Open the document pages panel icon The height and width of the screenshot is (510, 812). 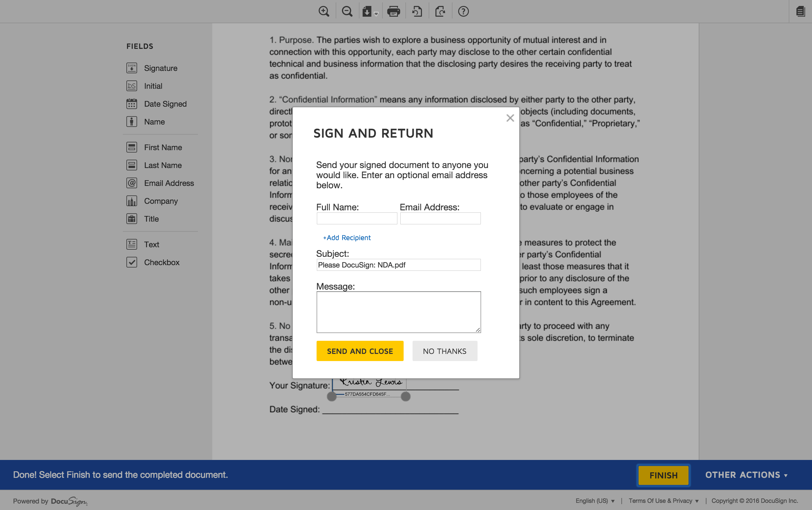pyautogui.click(x=800, y=11)
